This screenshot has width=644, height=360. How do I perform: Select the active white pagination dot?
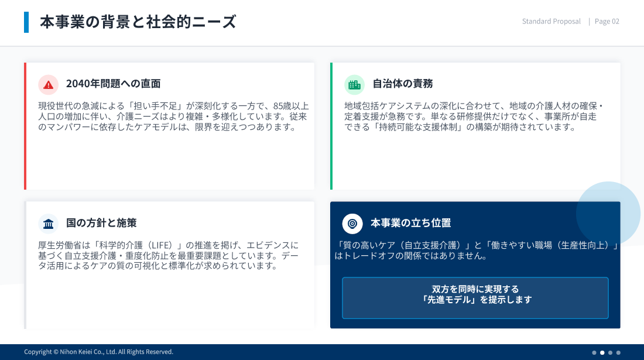point(602,352)
